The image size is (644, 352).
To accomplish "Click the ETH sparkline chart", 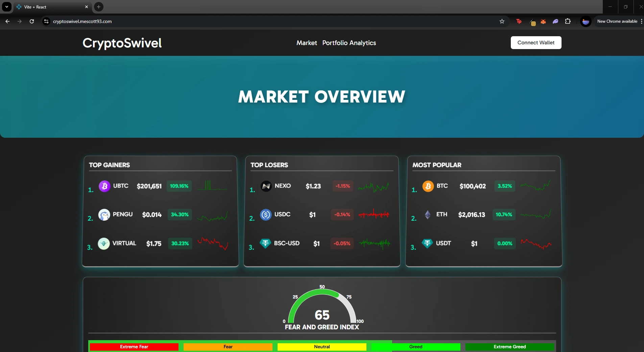I will tap(536, 214).
